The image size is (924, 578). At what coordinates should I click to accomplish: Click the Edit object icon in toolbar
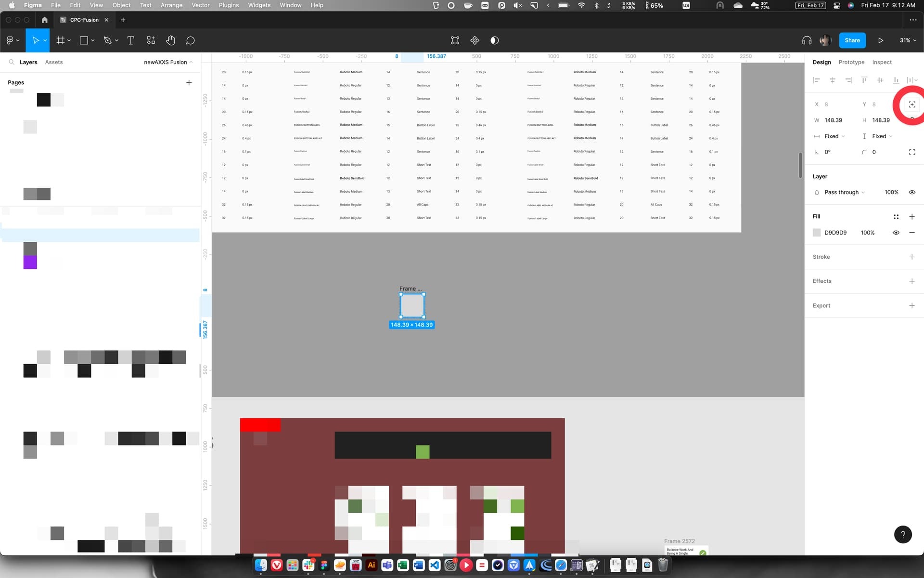coord(455,40)
